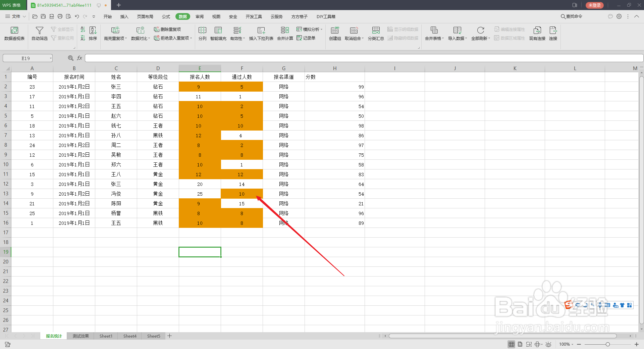Open the Sheet4 sheet tab
The height and width of the screenshot is (349, 644).
tap(130, 336)
